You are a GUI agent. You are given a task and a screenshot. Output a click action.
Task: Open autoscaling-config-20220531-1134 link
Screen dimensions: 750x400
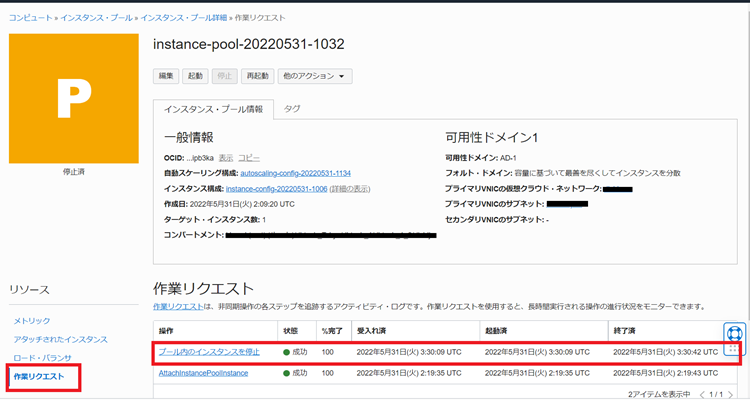[297, 173]
